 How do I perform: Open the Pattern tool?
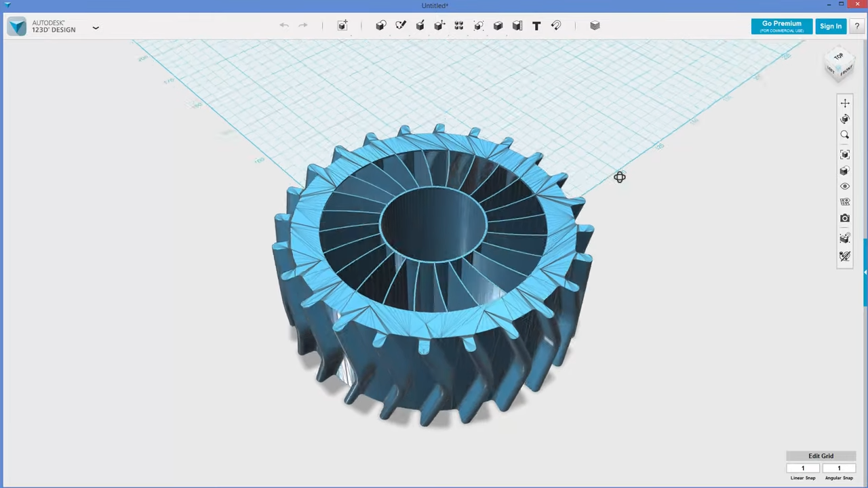pos(459,26)
